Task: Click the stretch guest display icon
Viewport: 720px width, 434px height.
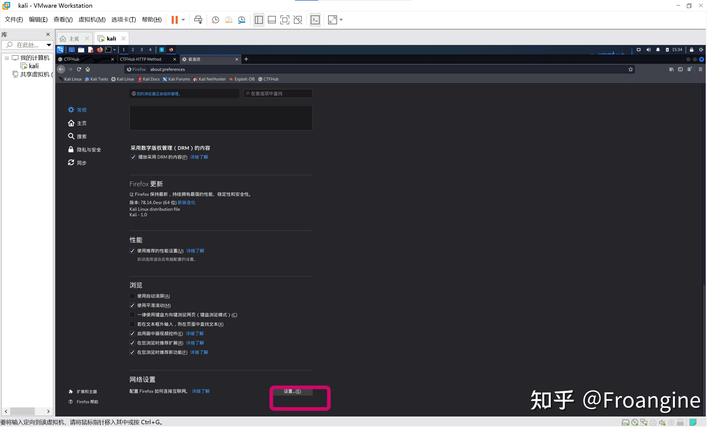Action: point(332,20)
